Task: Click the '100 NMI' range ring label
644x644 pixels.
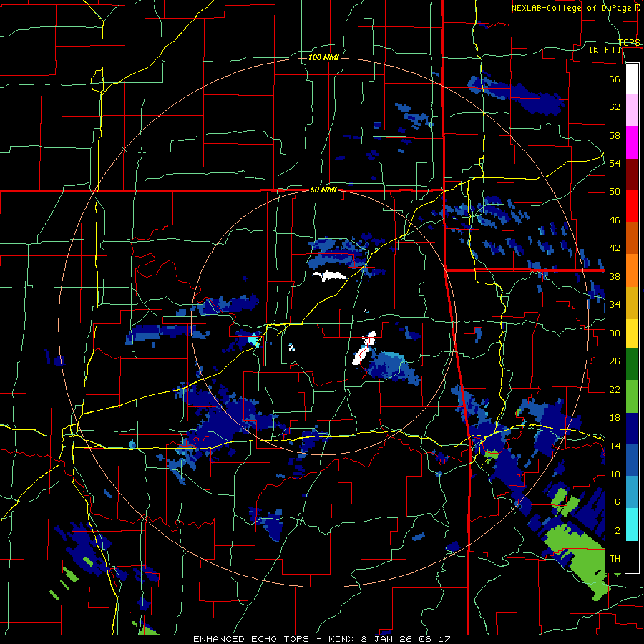Action: tap(323, 57)
